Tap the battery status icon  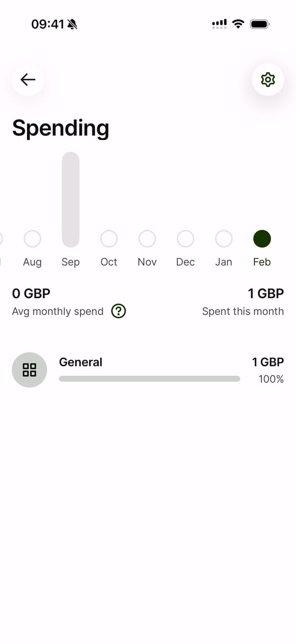coord(260,24)
